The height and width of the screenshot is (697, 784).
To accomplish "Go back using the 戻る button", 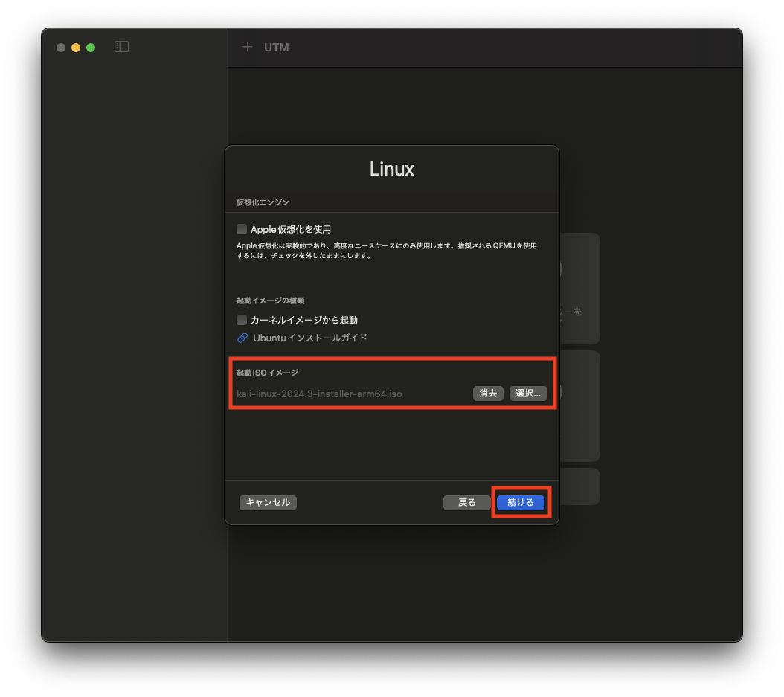I will pos(467,502).
